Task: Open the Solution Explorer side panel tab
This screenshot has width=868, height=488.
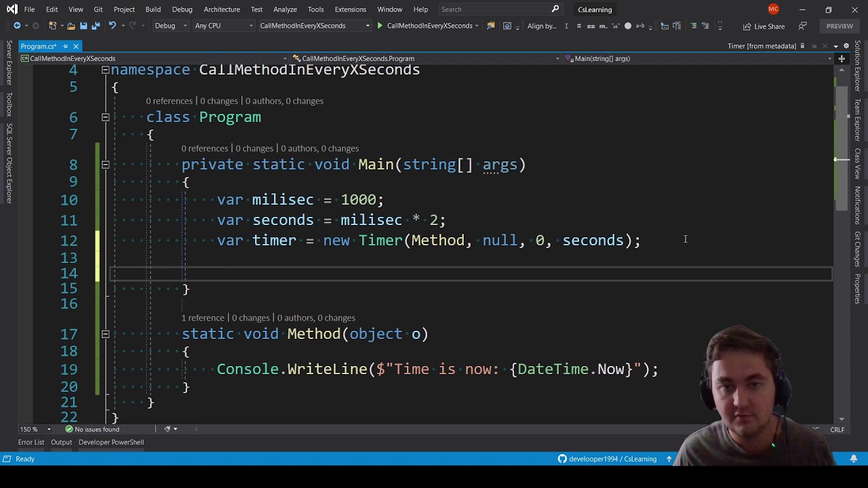Action: [x=858, y=66]
